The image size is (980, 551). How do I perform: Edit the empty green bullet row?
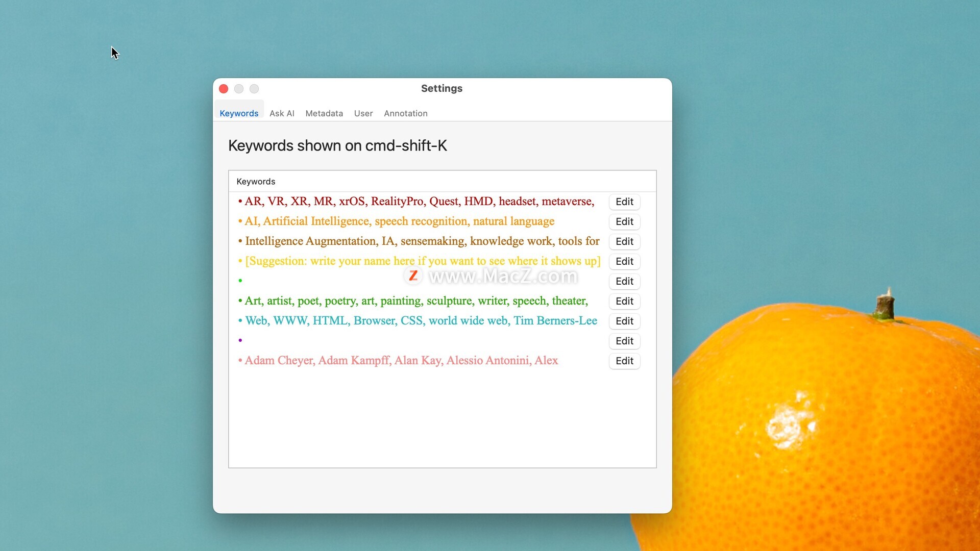click(x=624, y=281)
